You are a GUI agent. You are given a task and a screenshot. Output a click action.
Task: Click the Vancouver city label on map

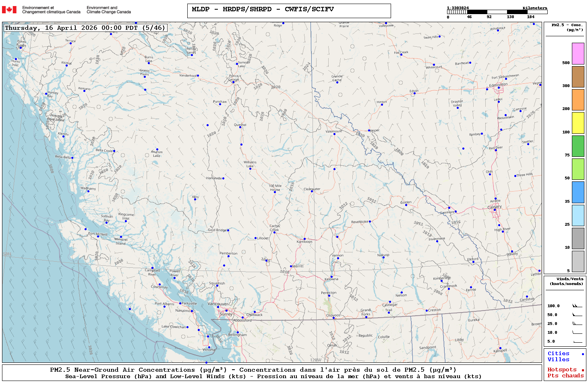point(217,304)
